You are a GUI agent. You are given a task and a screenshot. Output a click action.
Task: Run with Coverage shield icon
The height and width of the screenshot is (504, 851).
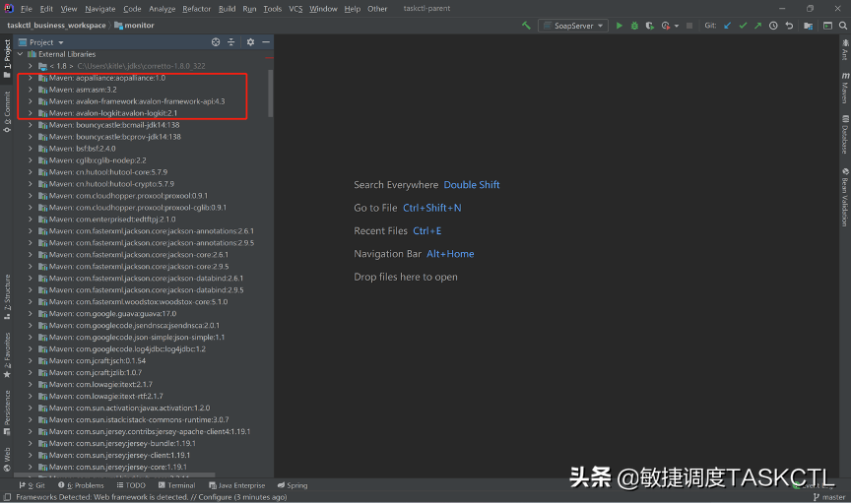[x=650, y=26]
